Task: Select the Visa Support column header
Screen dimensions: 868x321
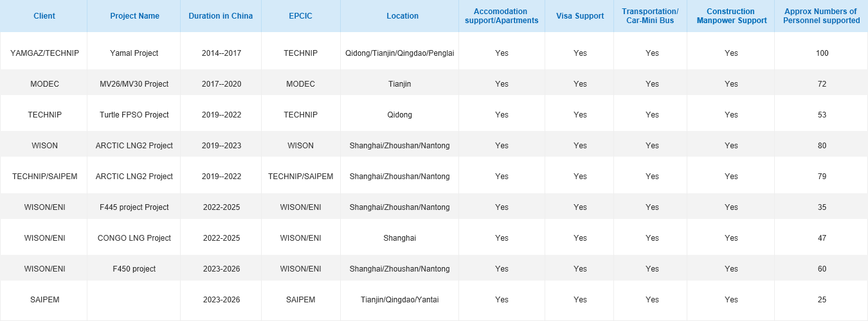Action: [580, 16]
